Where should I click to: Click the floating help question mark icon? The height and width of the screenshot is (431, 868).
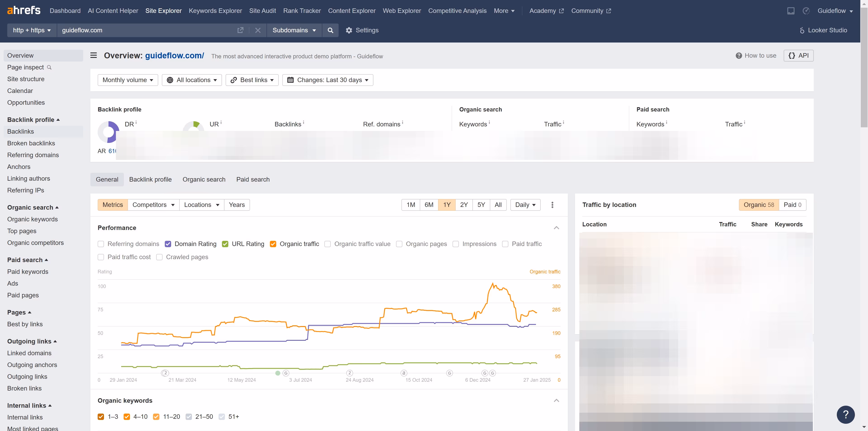point(846,415)
